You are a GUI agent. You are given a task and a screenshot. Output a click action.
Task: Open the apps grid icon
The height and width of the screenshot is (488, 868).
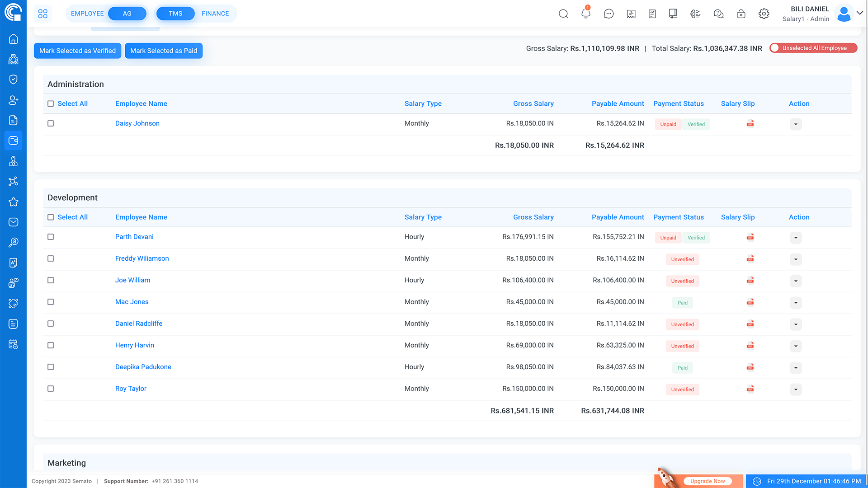point(43,14)
